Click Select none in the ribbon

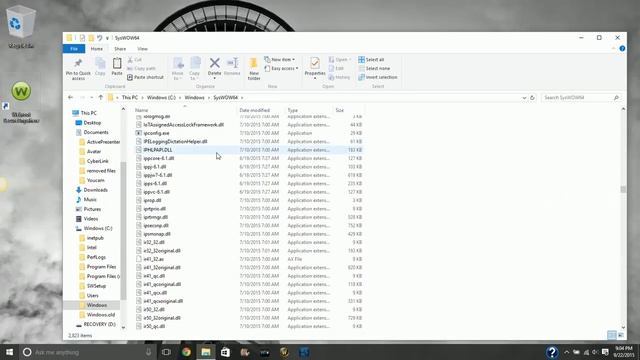click(374, 69)
